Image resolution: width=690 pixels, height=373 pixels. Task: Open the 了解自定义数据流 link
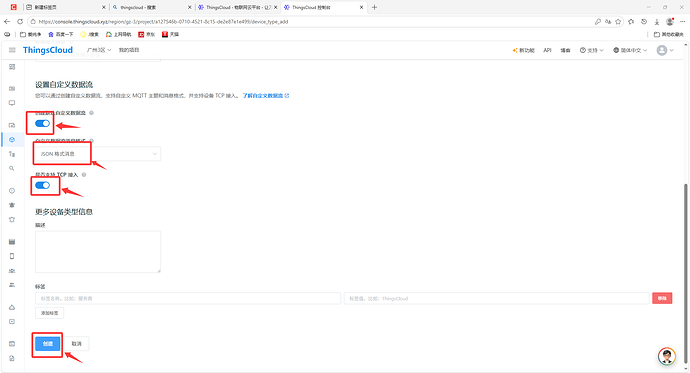266,95
